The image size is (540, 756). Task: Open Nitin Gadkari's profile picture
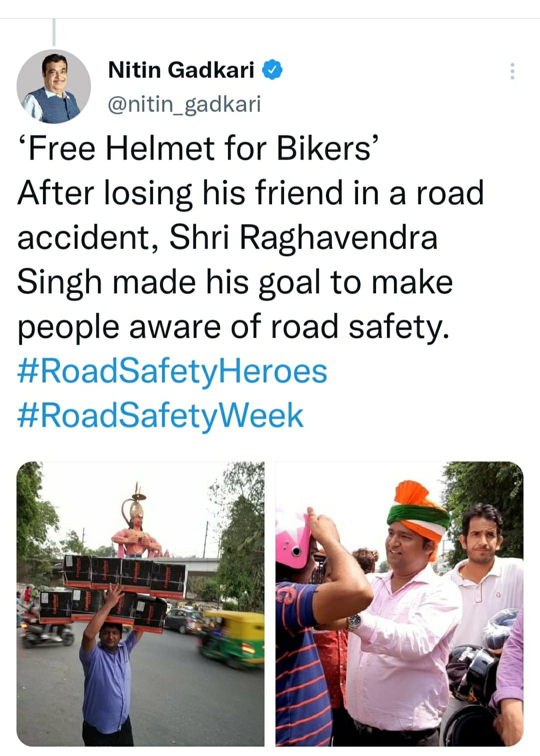(x=53, y=87)
